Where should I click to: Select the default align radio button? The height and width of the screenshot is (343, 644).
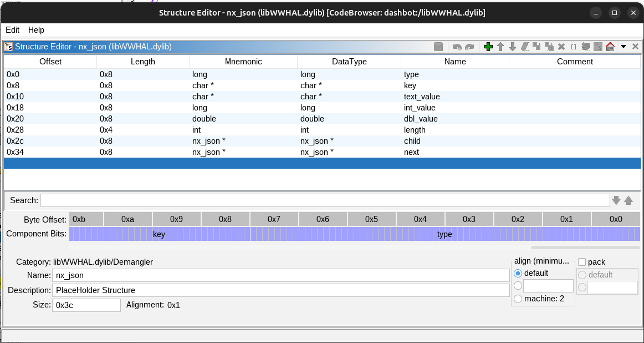coord(518,273)
